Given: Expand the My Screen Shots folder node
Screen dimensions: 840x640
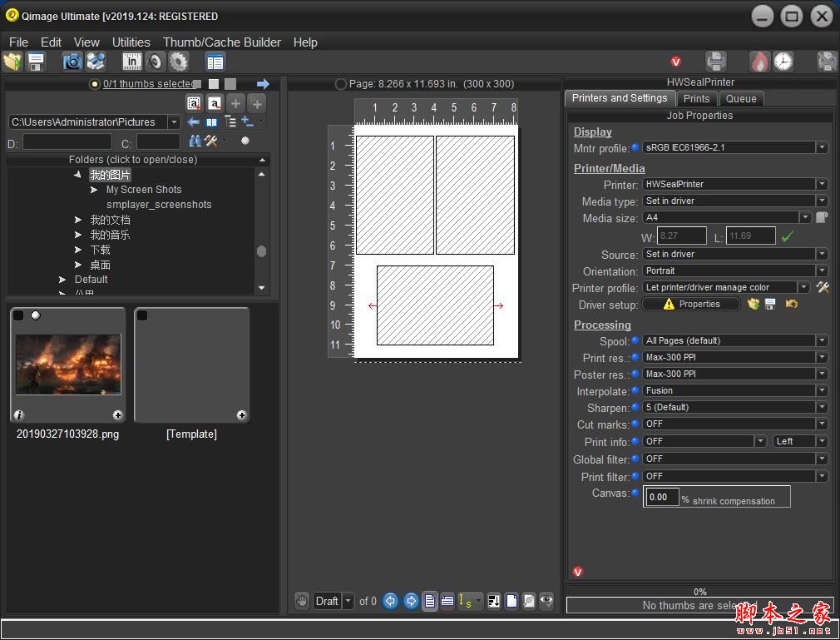Looking at the screenshot, I should (x=95, y=190).
